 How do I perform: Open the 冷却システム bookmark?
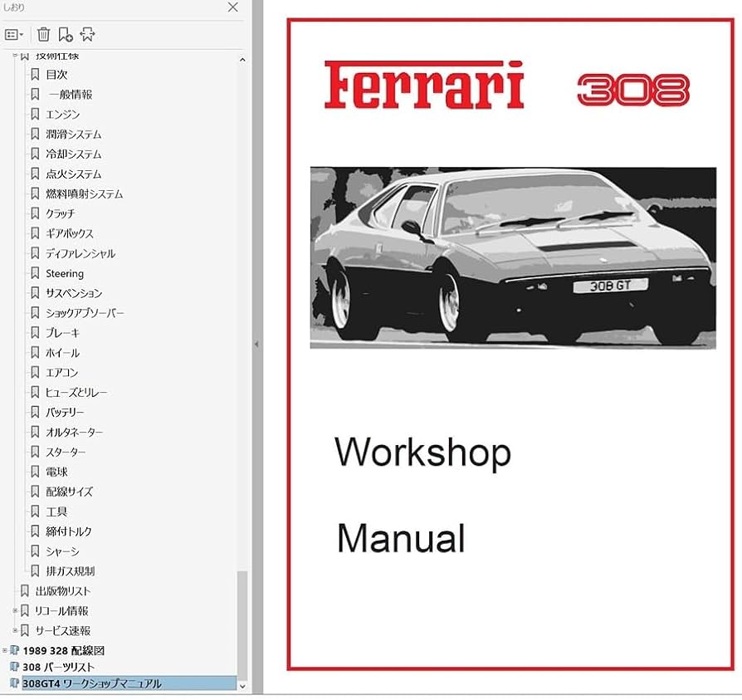[72, 154]
